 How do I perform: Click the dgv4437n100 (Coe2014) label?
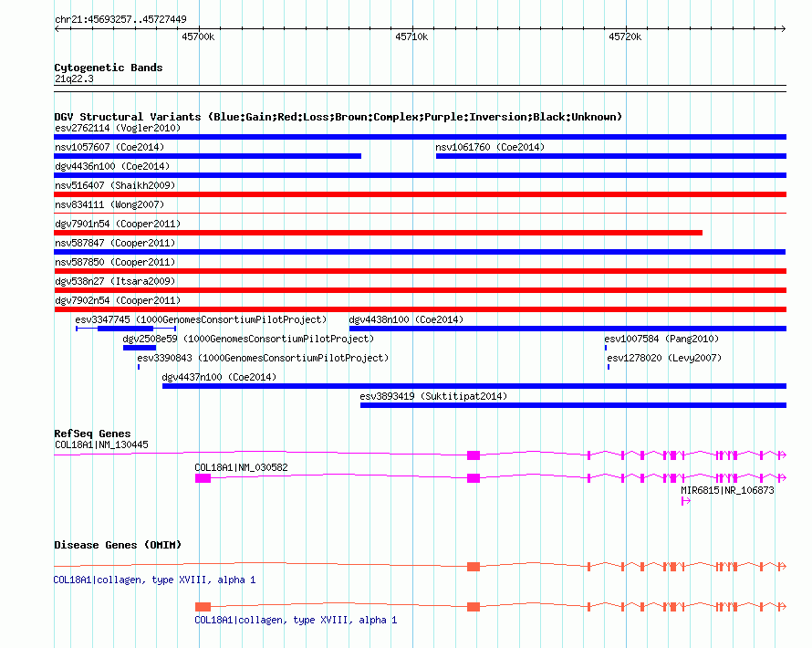(219, 377)
